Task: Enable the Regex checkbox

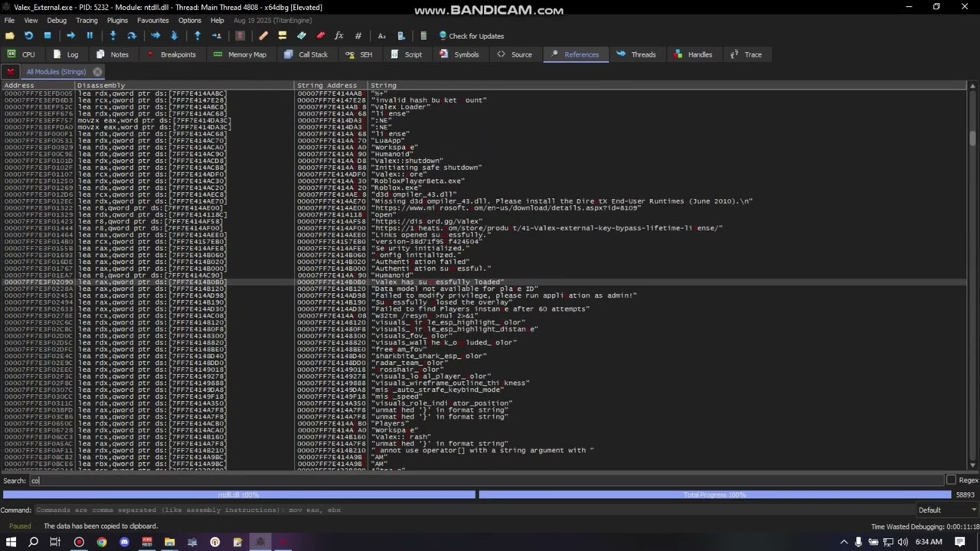Action: tap(951, 481)
